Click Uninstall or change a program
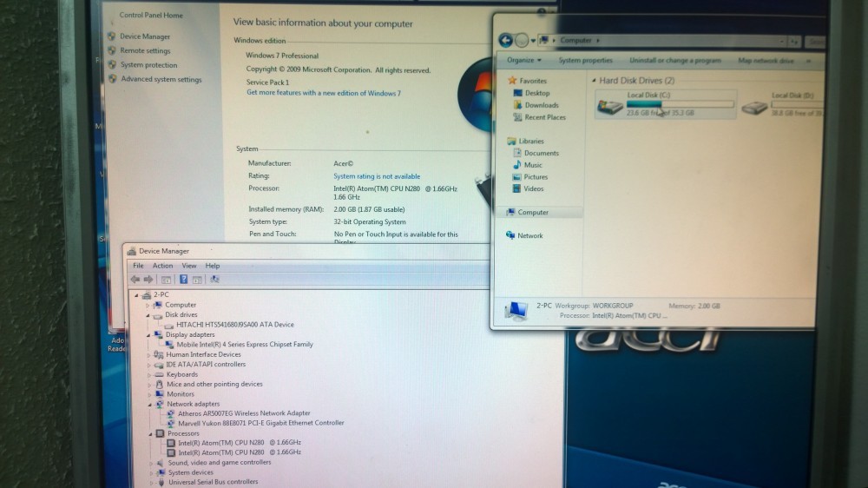The height and width of the screenshot is (488, 868). pos(674,61)
